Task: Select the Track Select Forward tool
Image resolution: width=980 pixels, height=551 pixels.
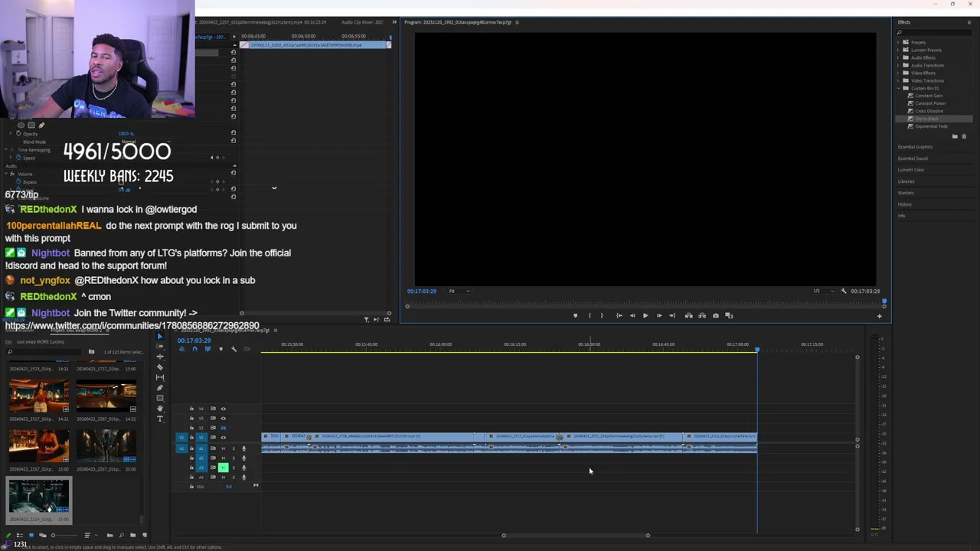Action: point(160,346)
